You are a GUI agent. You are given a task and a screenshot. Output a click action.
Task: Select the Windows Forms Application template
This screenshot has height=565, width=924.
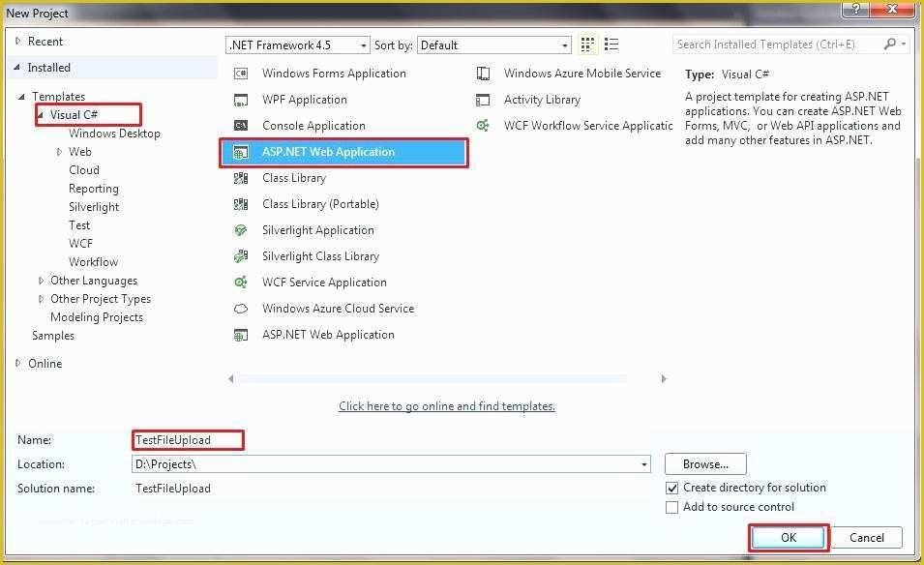pyautogui.click(x=334, y=74)
